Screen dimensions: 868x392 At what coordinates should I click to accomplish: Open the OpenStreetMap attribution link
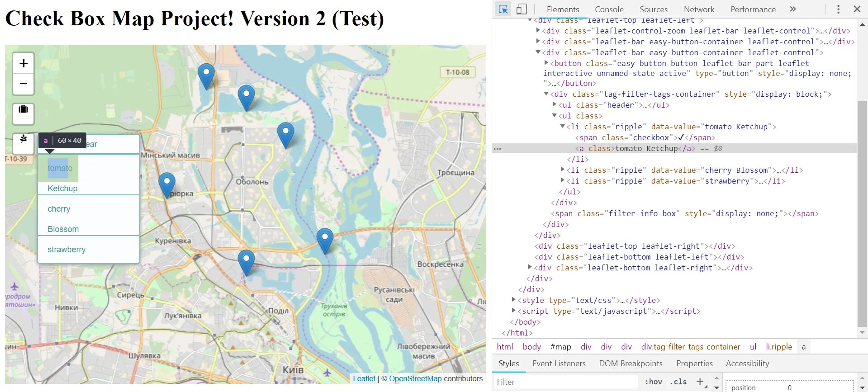click(x=415, y=378)
